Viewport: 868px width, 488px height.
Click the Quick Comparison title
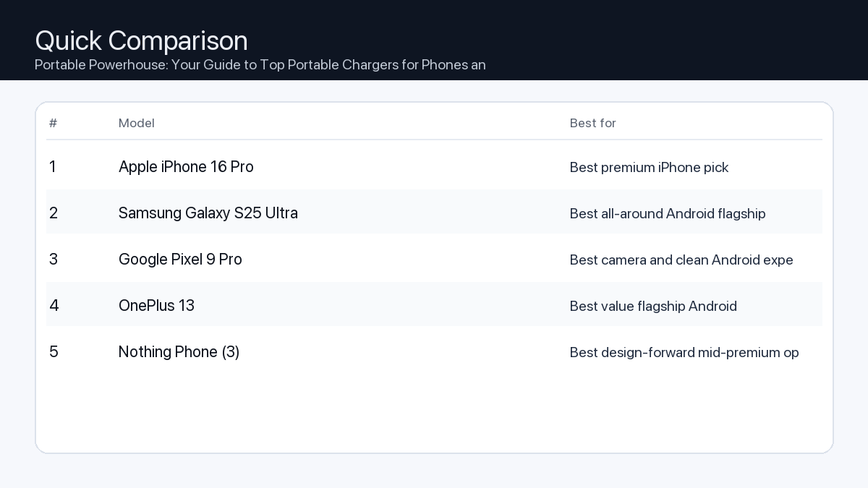[x=141, y=40]
